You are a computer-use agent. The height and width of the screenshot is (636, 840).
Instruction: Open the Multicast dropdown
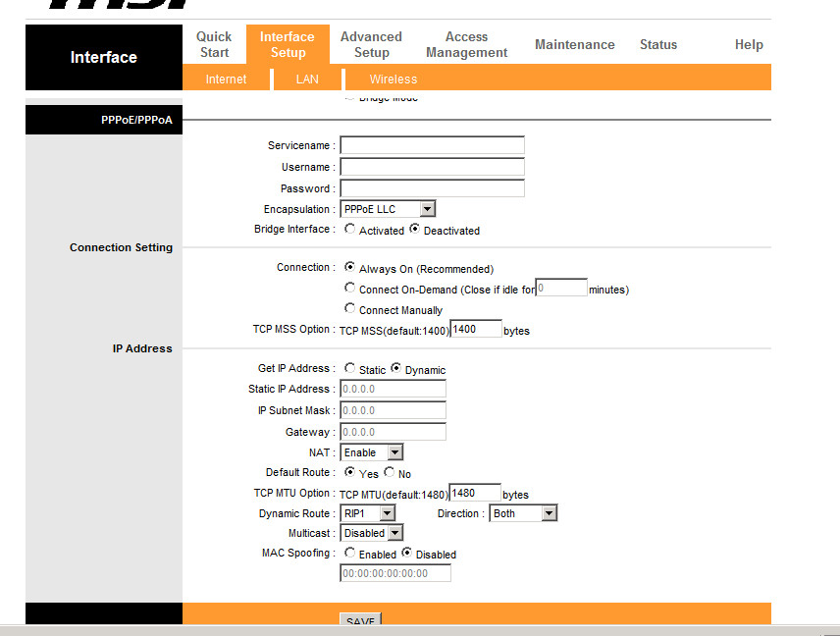[371, 533]
